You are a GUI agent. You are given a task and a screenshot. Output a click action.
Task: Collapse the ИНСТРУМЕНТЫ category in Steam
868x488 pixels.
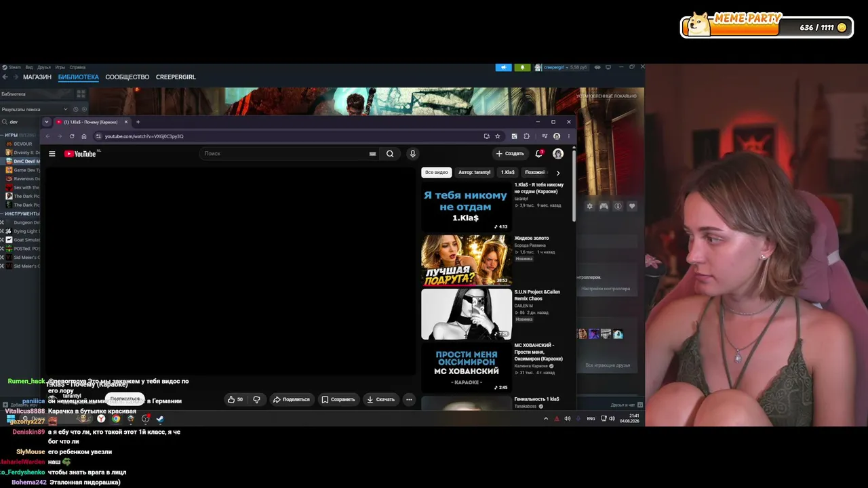[20, 213]
